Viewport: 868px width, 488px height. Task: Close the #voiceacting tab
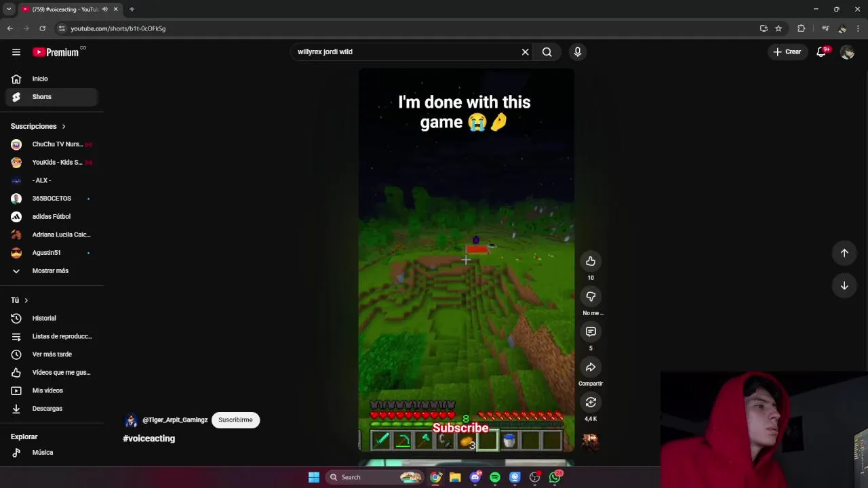116,9
